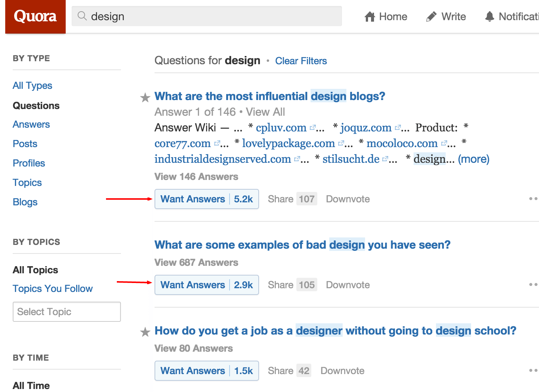The width and height of the screenshot is (539, 392).
Task: Click the Clear Filters link
Action: [301, 60]
